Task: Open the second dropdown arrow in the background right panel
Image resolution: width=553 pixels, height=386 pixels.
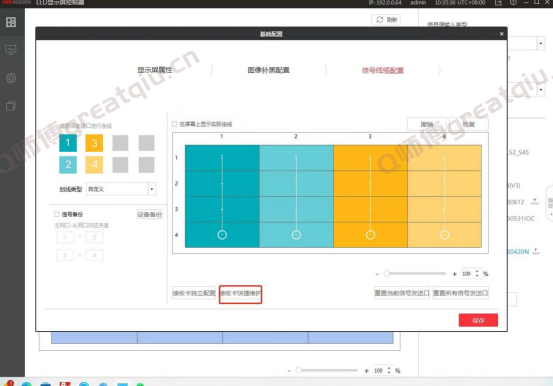Action: tap(541, 90)
